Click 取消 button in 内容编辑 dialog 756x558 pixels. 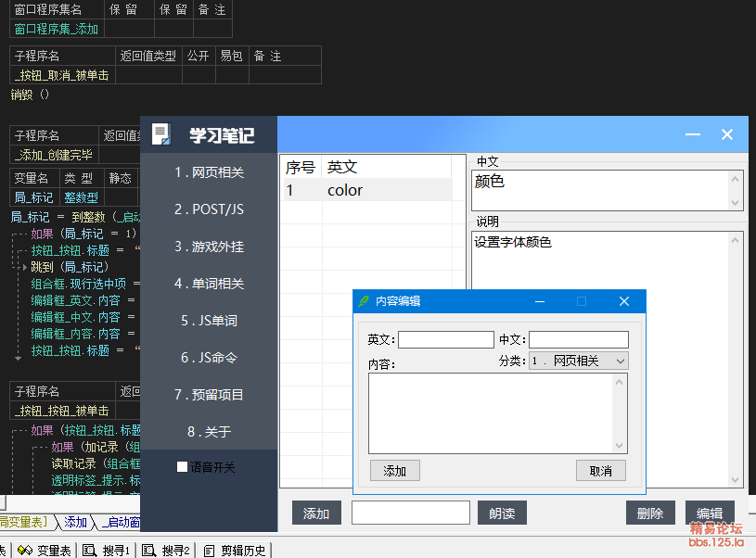601,470
